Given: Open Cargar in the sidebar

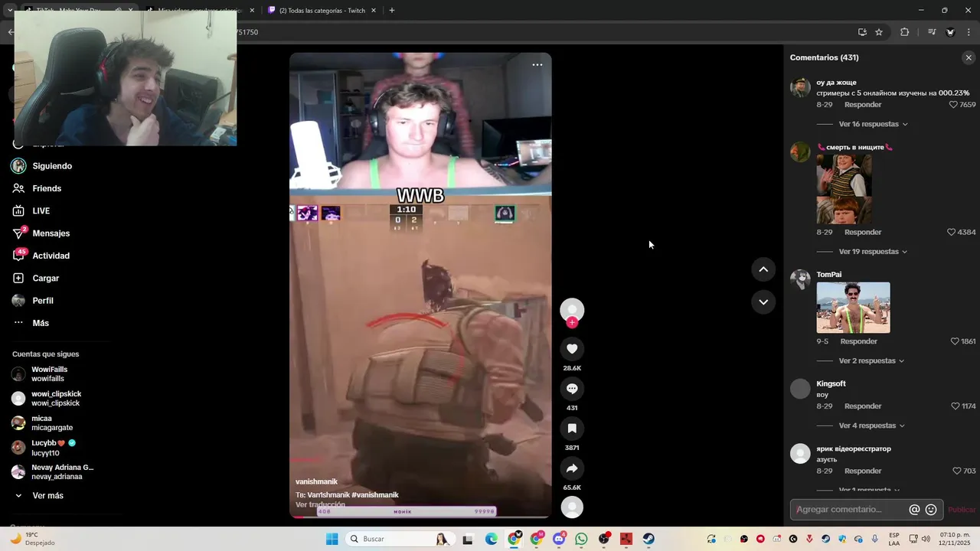Looking at the screenshot, I should point(45,279).
